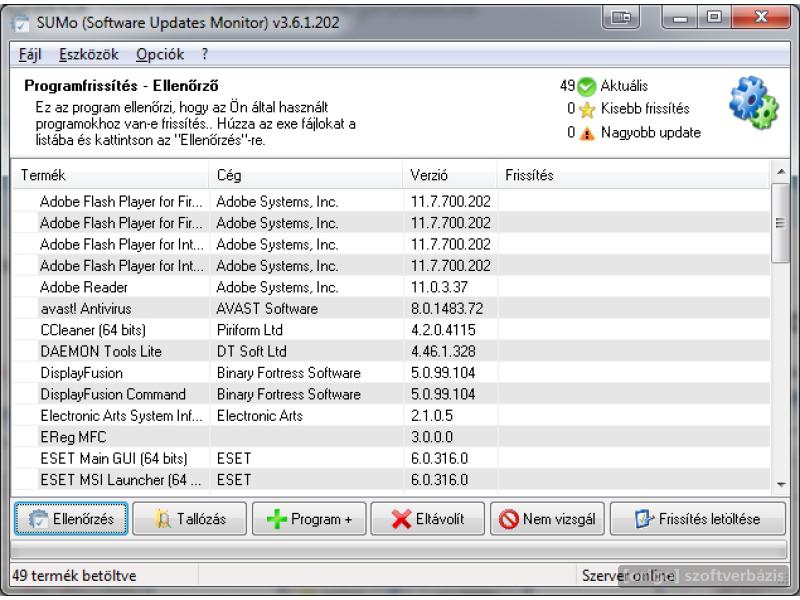The height and width of the screenshot is (600, 800).
Task: Sort list by Verzió column header
Action: click(450, 175)
